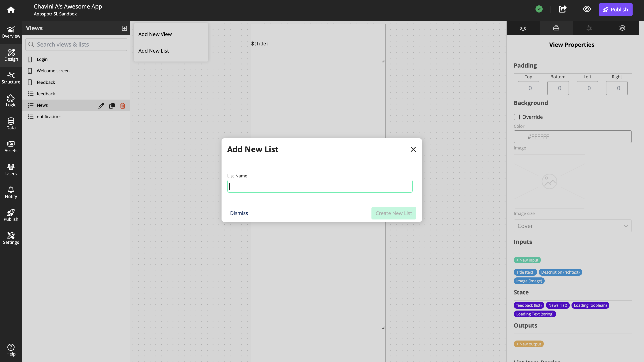
Task: Click the #FFFFFF color field
Action: click(x=578, y=137)
